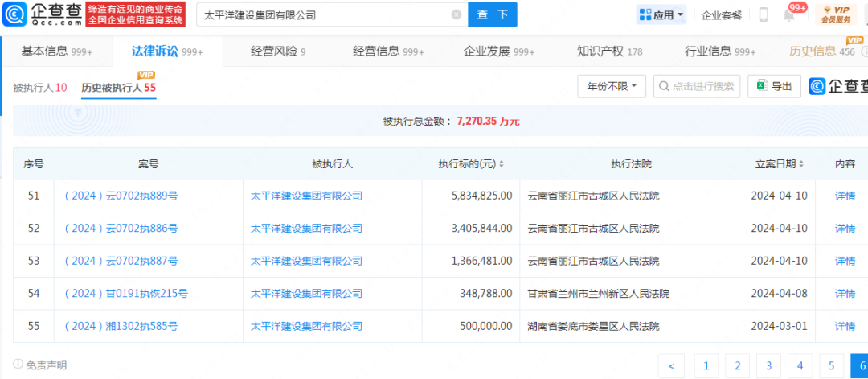Click the date 2024-04-08

pyautogui.click(x=780, y=293)
